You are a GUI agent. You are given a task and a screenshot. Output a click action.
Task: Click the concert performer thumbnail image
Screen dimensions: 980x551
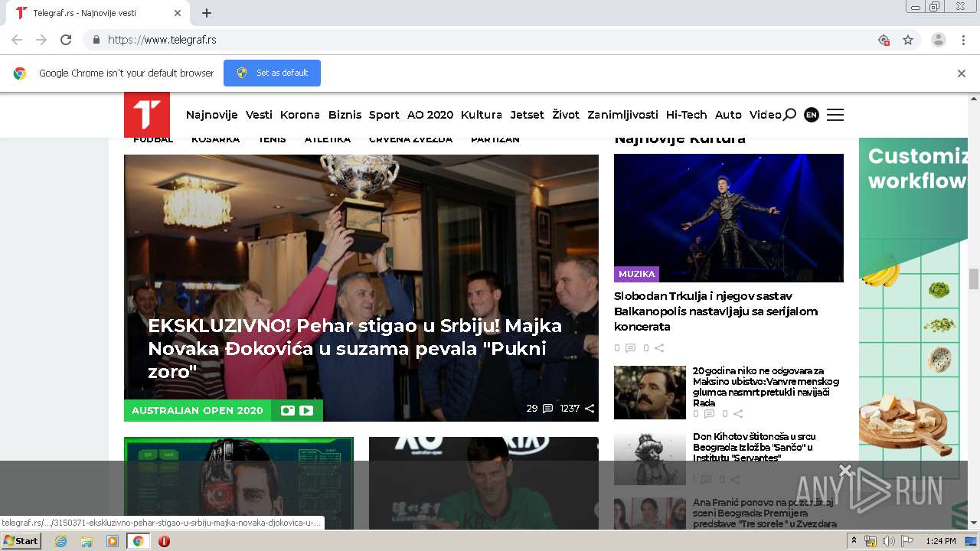point(729,218)
